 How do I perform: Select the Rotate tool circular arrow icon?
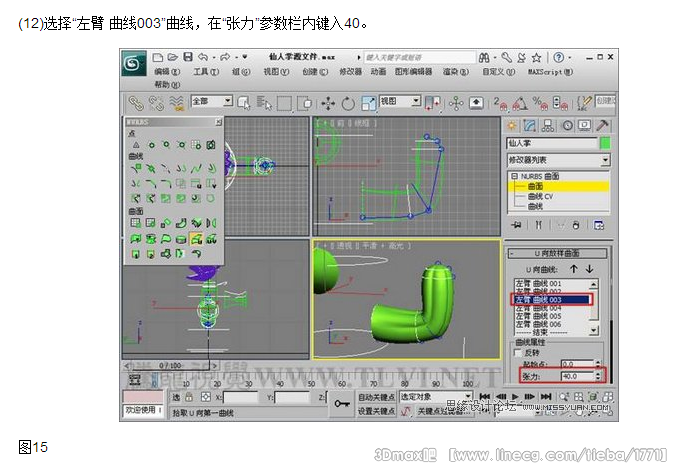point(348,103)
